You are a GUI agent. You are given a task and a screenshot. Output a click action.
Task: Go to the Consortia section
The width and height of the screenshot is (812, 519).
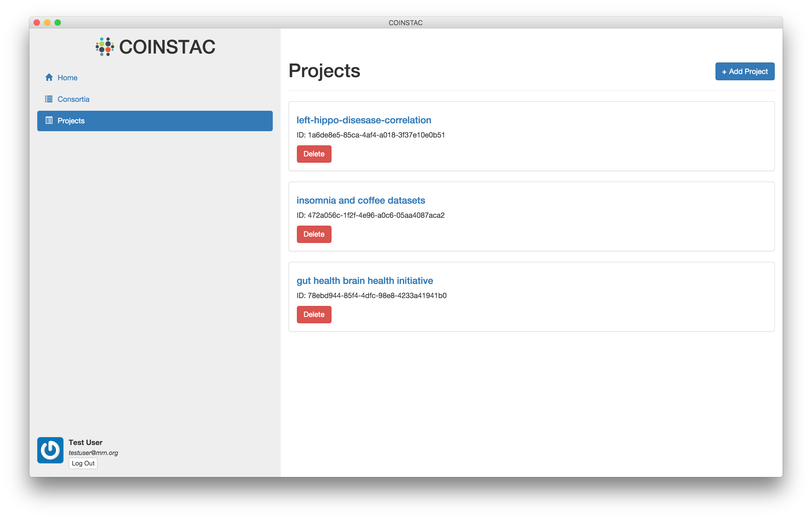point(73,99)
